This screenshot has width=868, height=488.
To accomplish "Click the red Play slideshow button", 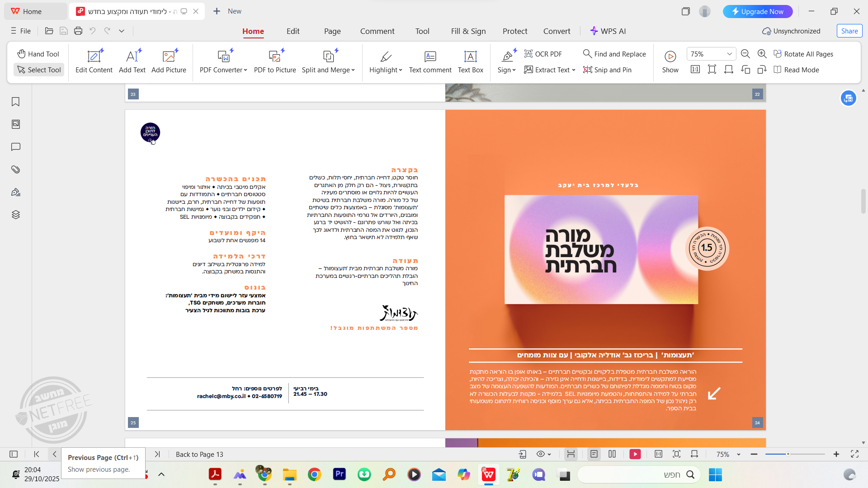I will pyautogui.click(x=635, y=454).
